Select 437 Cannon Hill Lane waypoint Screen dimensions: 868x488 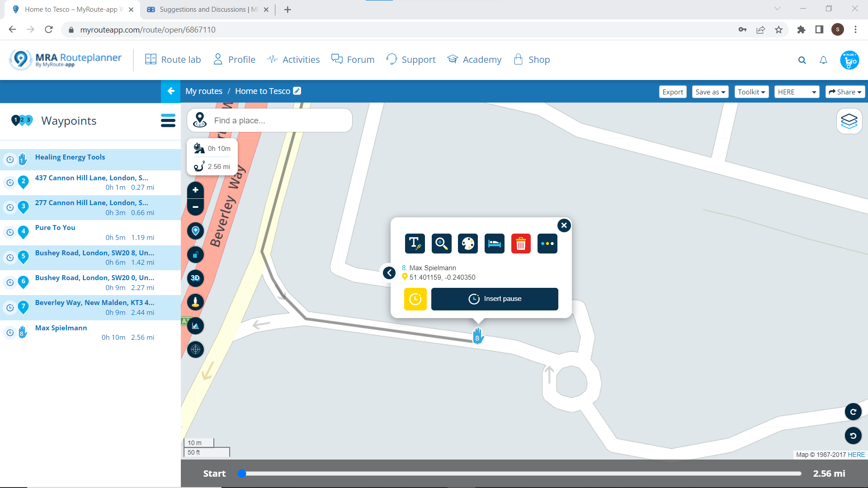[x=90, y=183]
